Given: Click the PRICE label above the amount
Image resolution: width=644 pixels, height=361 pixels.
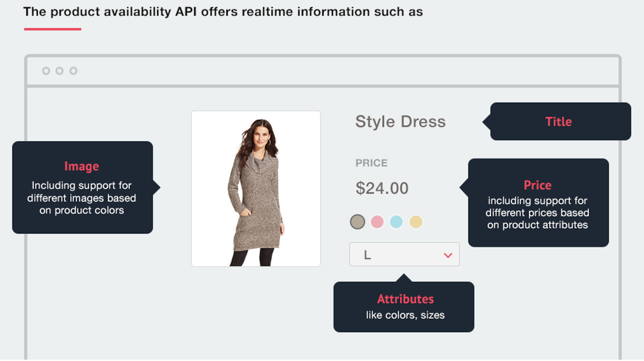Looking at the screenshot, I should 372,163.
